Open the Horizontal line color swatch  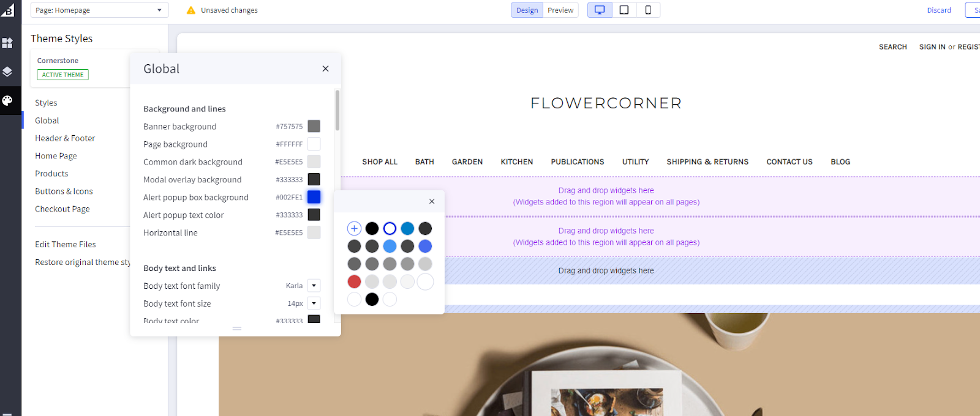tap(314, 232)
